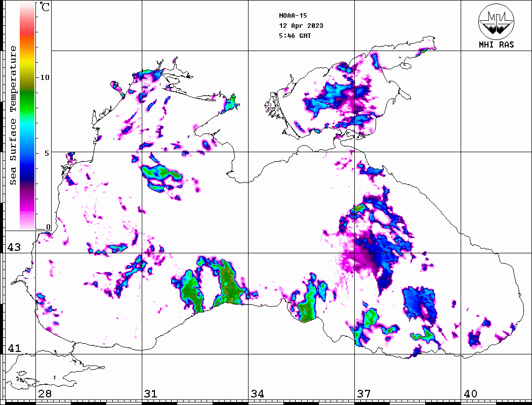
Task: Click the 'NOAA-15' satellite label
Action: click(x=293, y=16)
